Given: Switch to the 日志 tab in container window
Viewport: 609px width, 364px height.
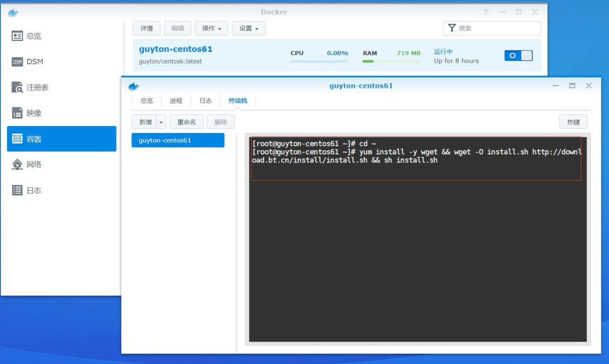Looking at the screenshot, I should pos(206,101).
